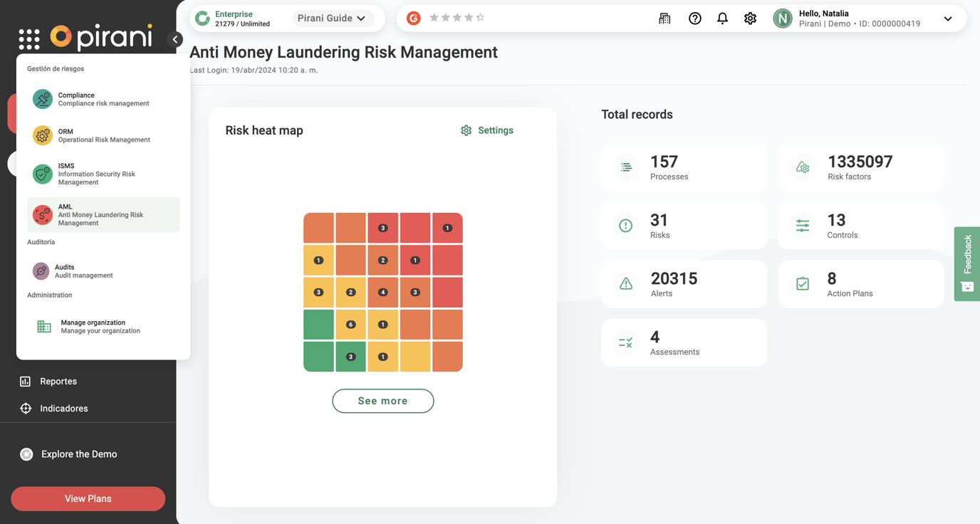
Task: Click the notifications bell icon
Action: (x=722, y=19)
